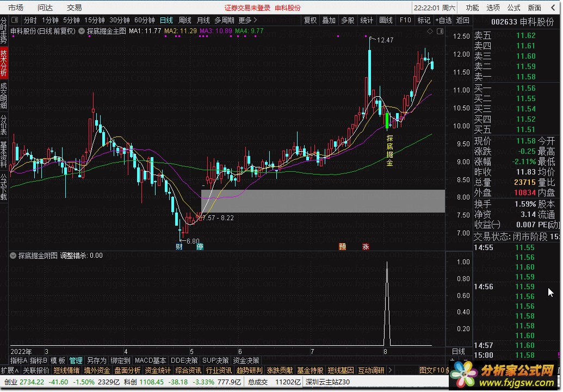563x392 pixels.
Task: Select the 资金决策 indicator template
Action: coord(246,360)
